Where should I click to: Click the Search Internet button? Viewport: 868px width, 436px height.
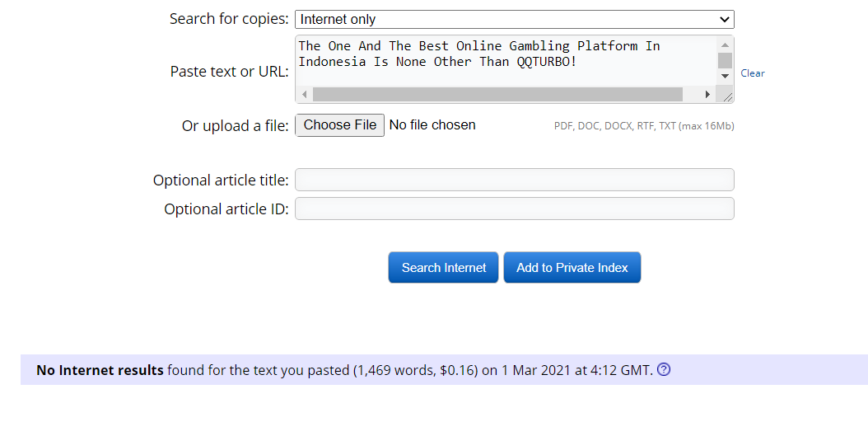pos(443,268)
